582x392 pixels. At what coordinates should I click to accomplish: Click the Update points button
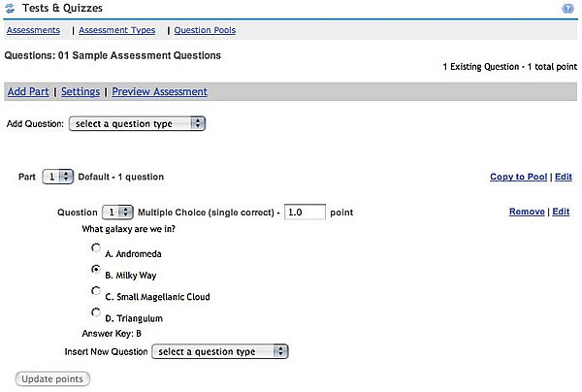(52, 379)
